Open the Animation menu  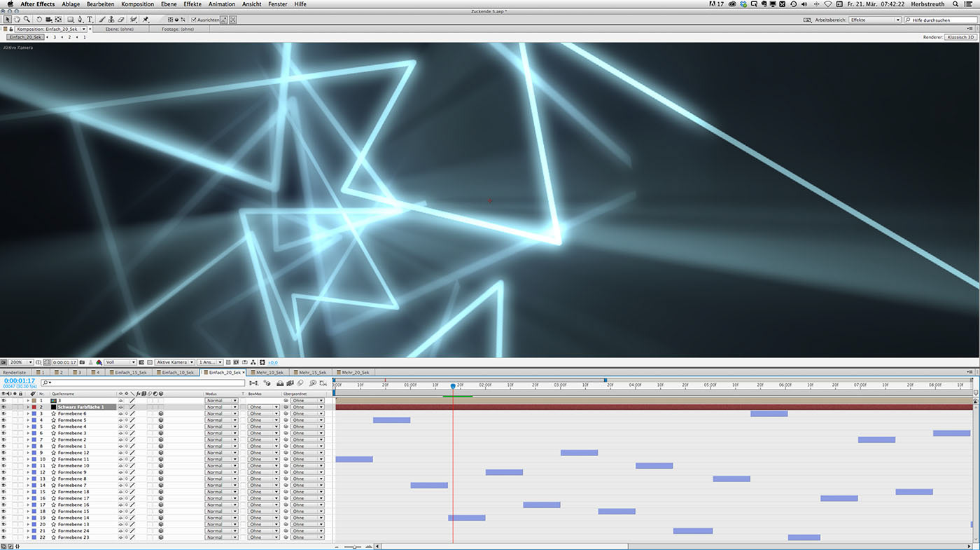click(222, 4)
